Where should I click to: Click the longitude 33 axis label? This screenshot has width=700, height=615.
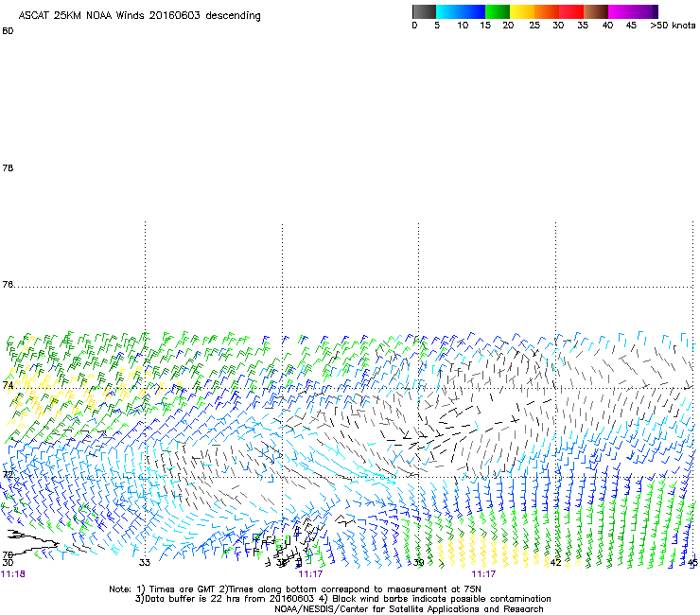[145, 563]
